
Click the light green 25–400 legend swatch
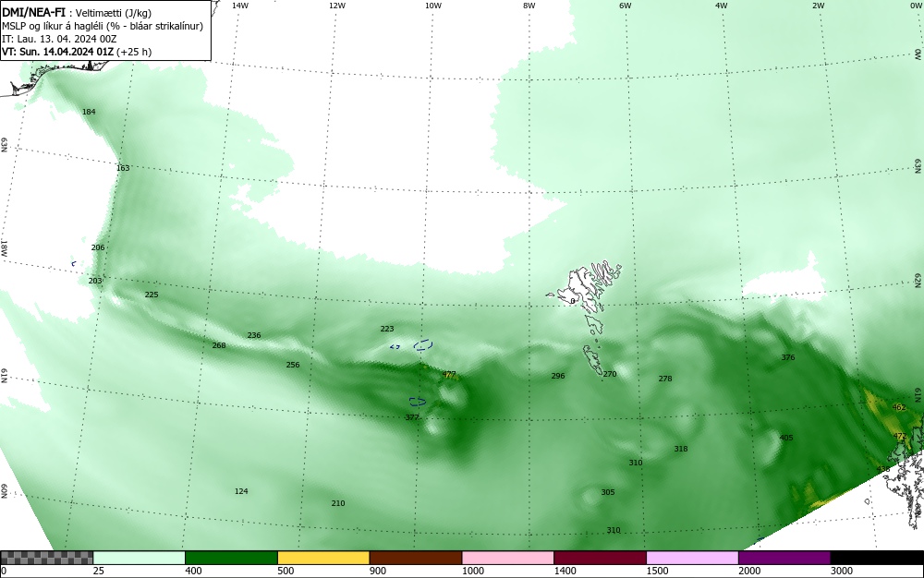coord(140,558)
